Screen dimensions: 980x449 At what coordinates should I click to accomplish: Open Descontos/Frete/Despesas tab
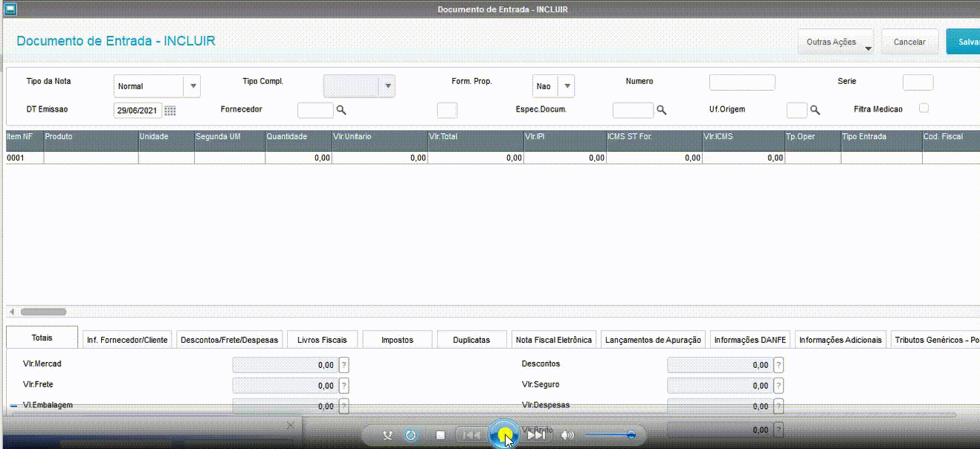tap(230, 340)
